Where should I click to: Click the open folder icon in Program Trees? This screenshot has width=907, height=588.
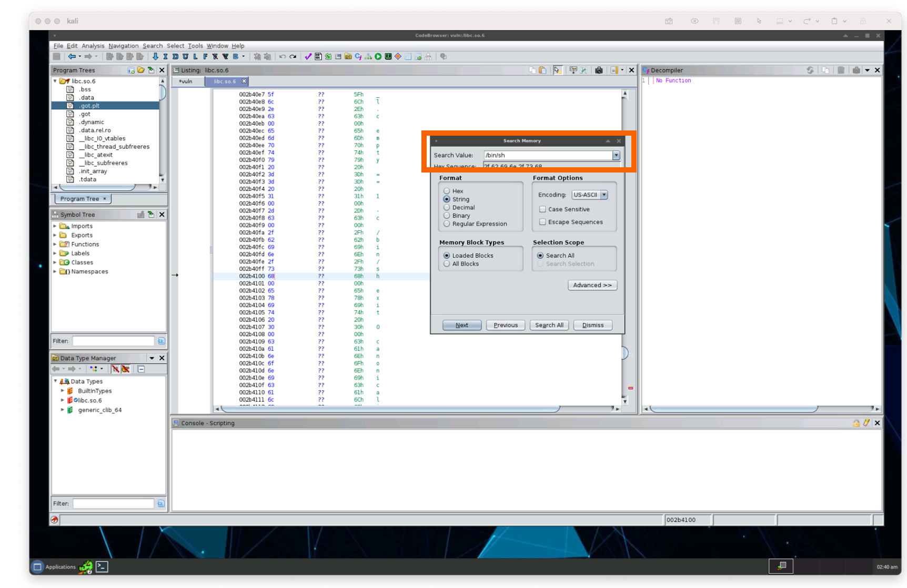(x=141, y=70)
